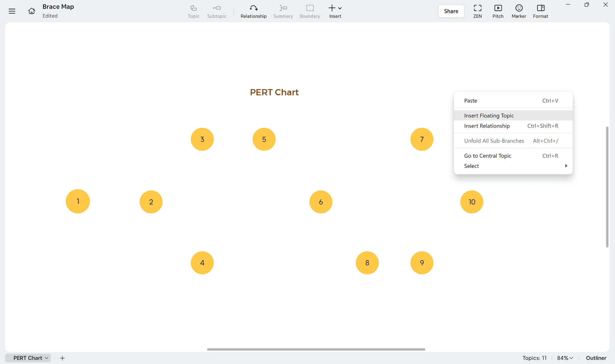The height and width of the screenshot is (364, 615).
Task: Create a Relationship between topics
Action: tap(253, 11)
